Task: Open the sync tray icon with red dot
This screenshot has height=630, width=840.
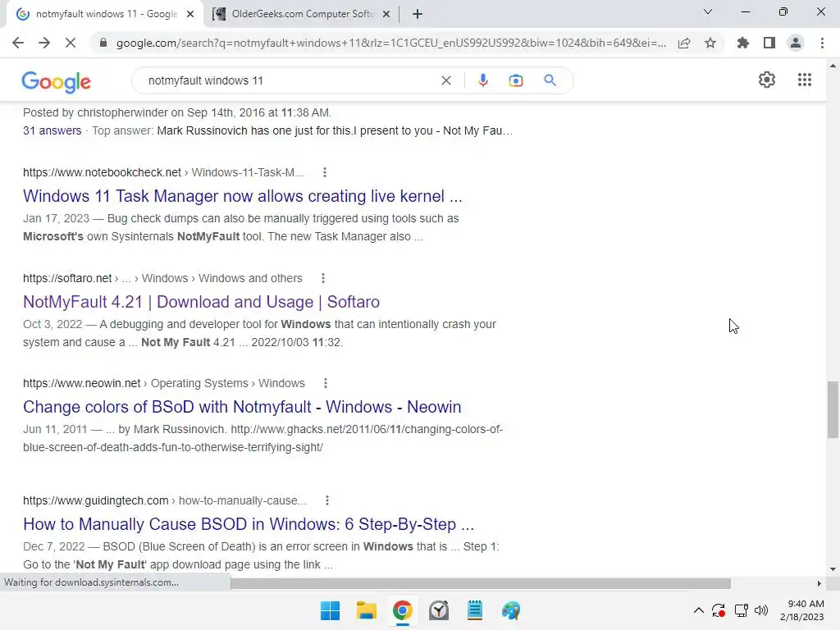Action: pyautogui.click(x=719, y=610)
